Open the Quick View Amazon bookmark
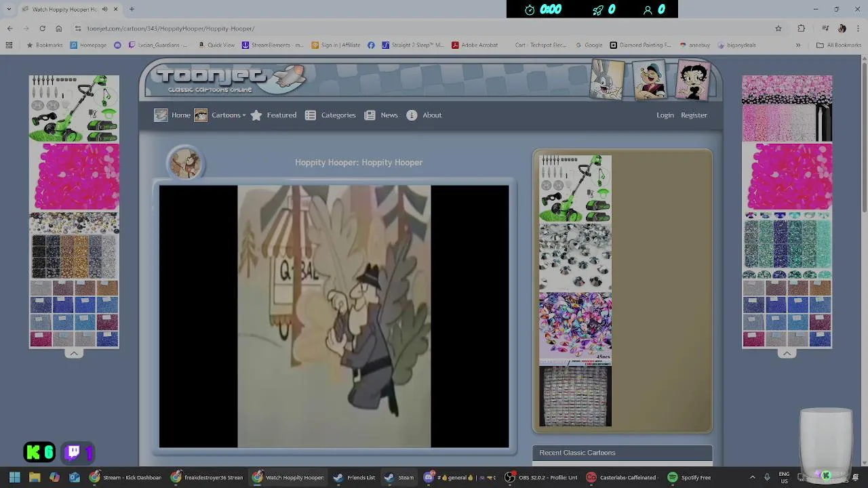 (216, 45)
